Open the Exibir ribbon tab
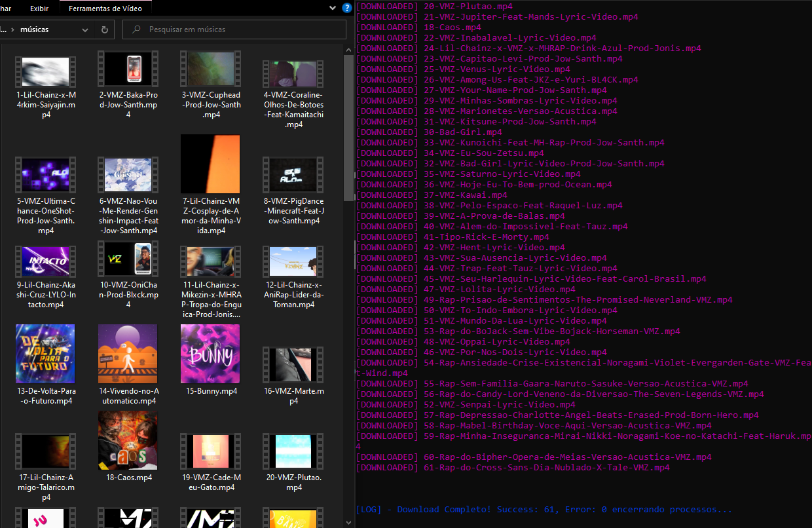812x528 pixels. 39,9
